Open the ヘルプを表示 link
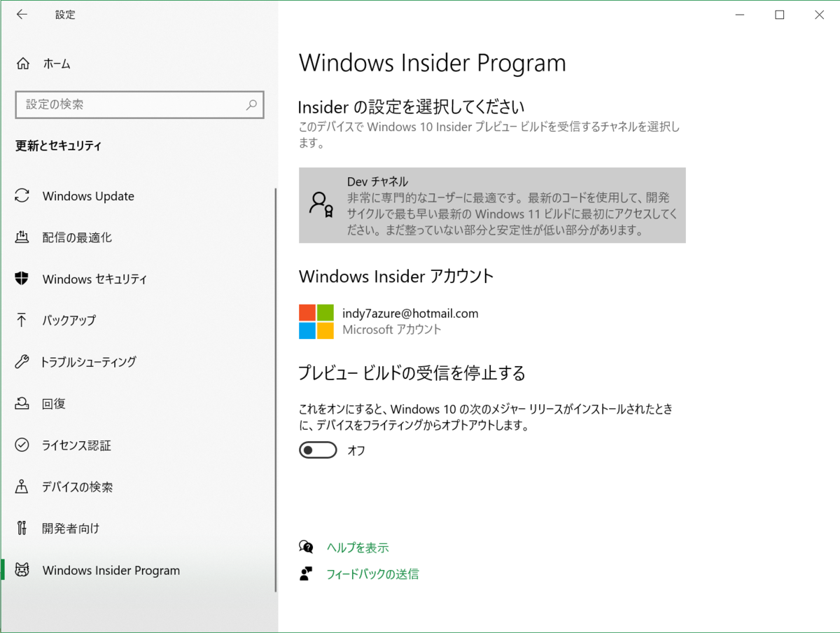The image size is (840, 633). 358,548
